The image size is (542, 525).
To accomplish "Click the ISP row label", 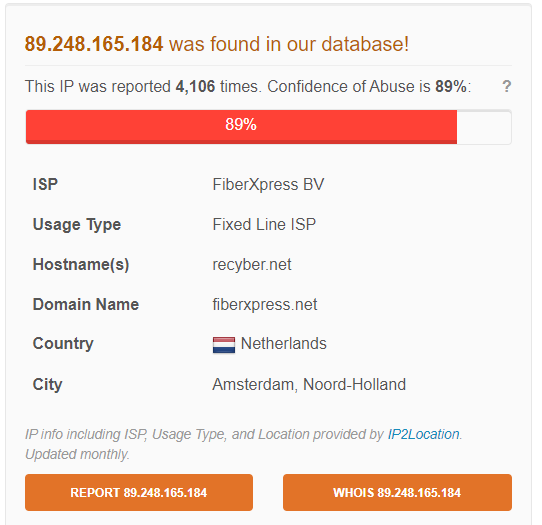I will (45, 184).
